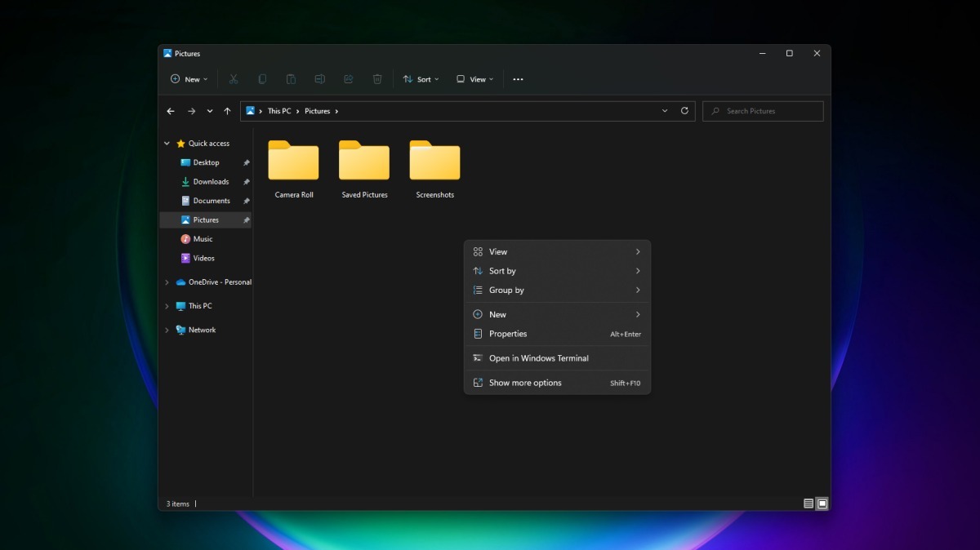Expand the This PC tree node
The width and height of the screenshot is (980, 550).
167,306
